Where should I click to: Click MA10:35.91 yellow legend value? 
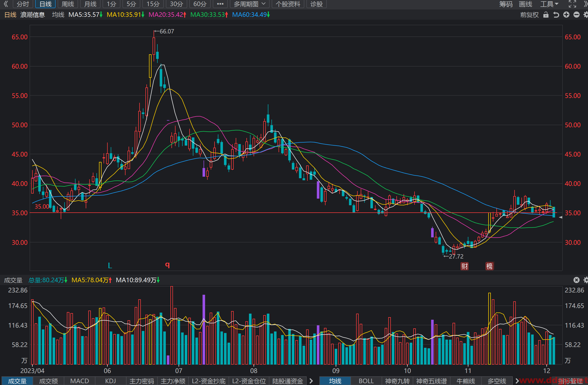click(x=126, y=15)
